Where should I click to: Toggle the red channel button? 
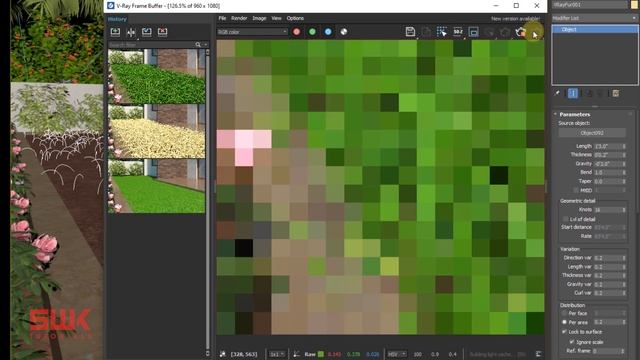pos(297,32)
